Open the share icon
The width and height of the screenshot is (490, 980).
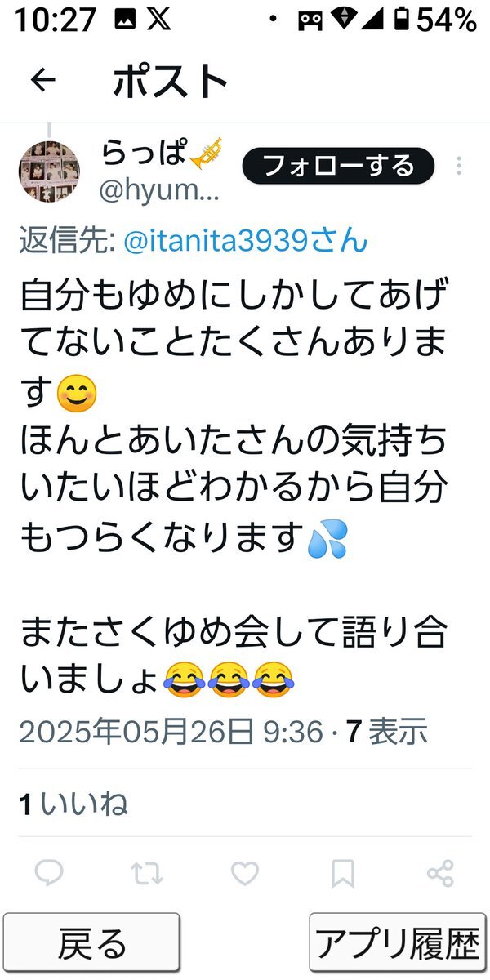pyautogui.click(x=441, y=874)
